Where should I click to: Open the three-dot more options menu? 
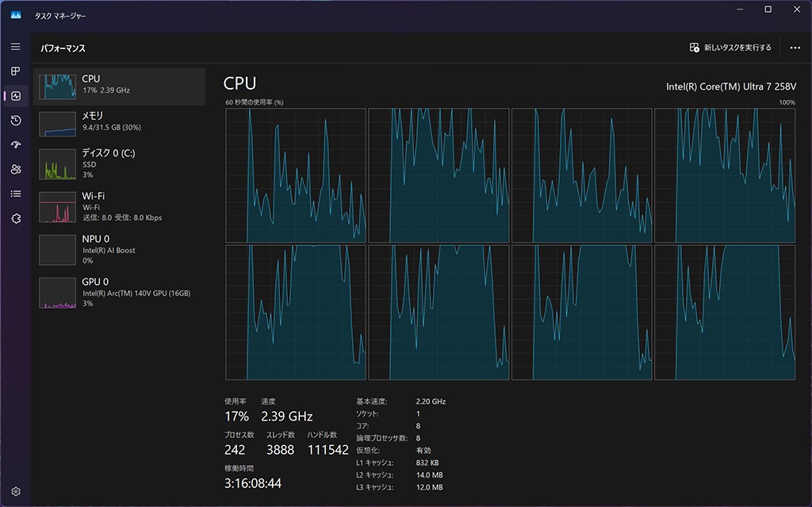click(795, 48)
